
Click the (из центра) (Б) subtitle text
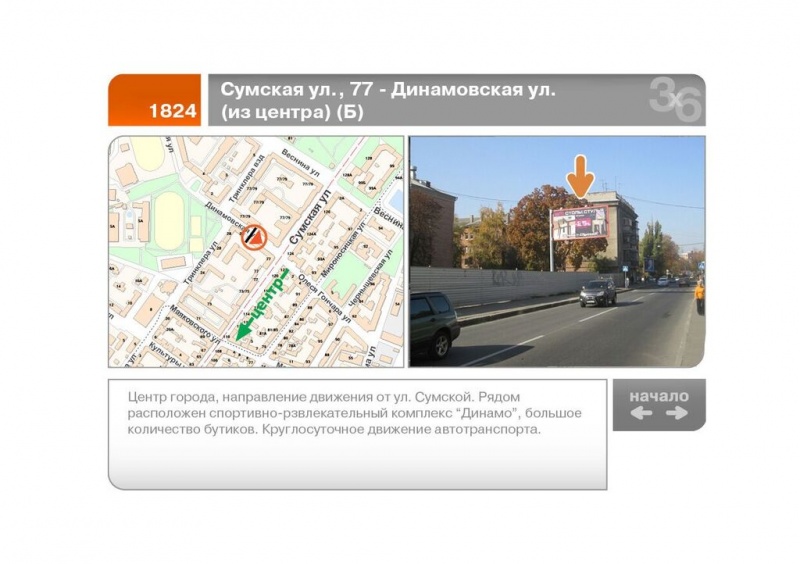point(292,112)
